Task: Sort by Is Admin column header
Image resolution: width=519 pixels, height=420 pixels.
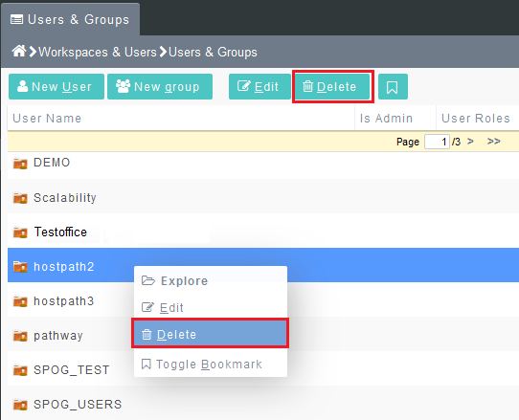Action: (x=395, y=118)
